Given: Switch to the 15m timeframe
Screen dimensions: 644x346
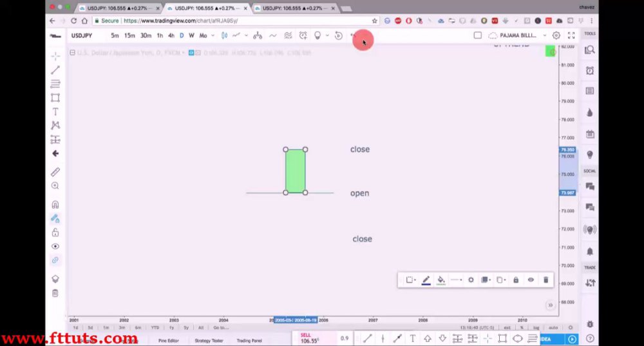Looking at the screenshot, I should pos(129,35).
